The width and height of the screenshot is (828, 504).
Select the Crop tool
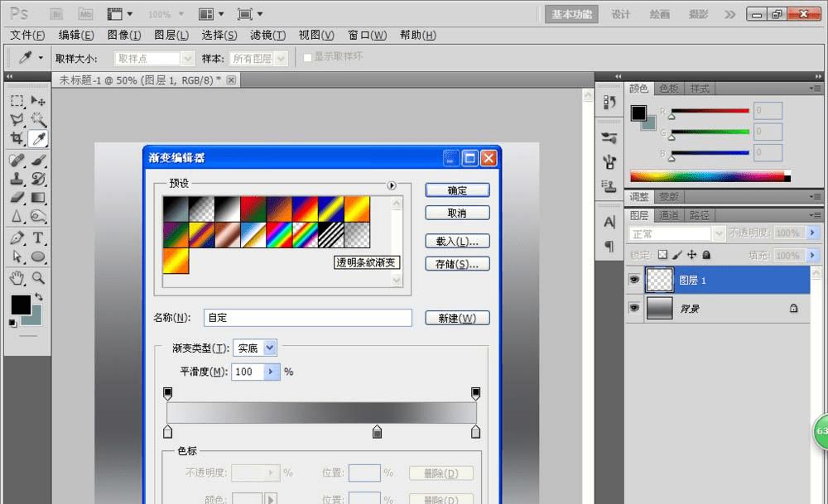click(x=17, y=139)
